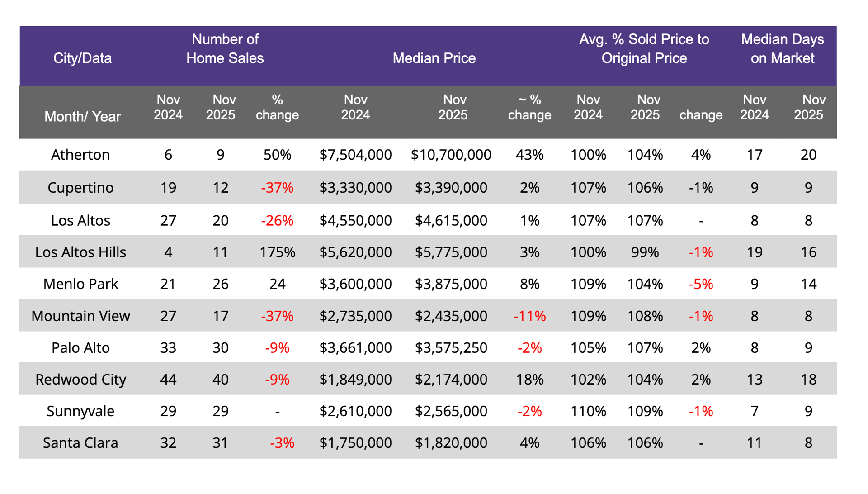Click the Number of Home Sales header
This screenshot has width=868, height=494.
(225, 49)
